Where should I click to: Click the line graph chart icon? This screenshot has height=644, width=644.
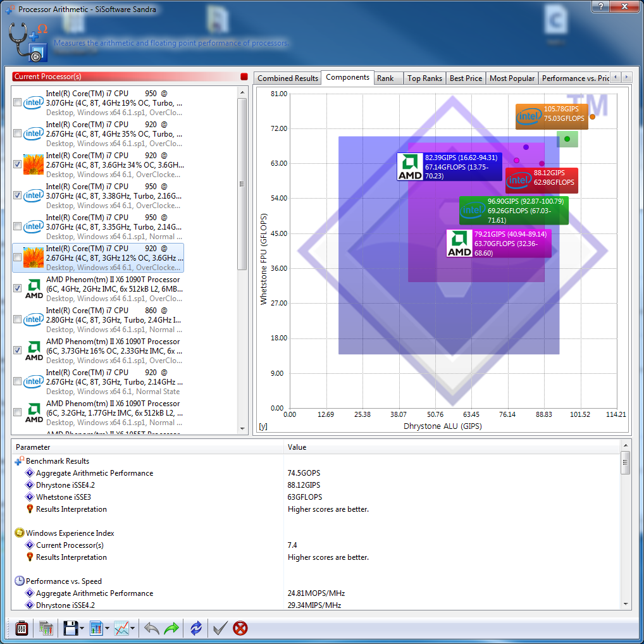click(121, 628)
